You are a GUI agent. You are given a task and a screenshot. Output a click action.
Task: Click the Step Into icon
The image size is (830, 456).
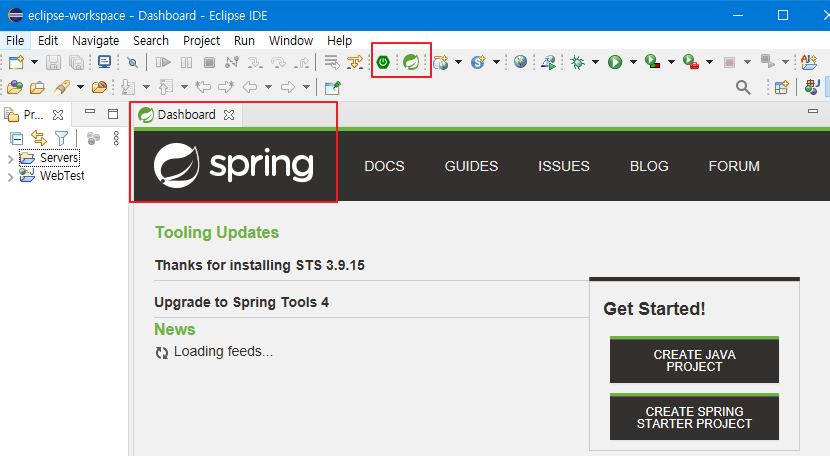click(255, 62)
